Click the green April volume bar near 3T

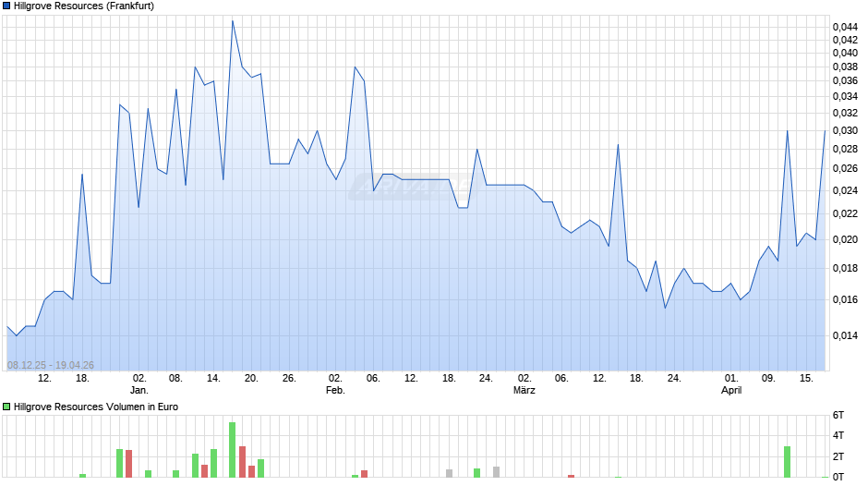click(x=787, y=462)
